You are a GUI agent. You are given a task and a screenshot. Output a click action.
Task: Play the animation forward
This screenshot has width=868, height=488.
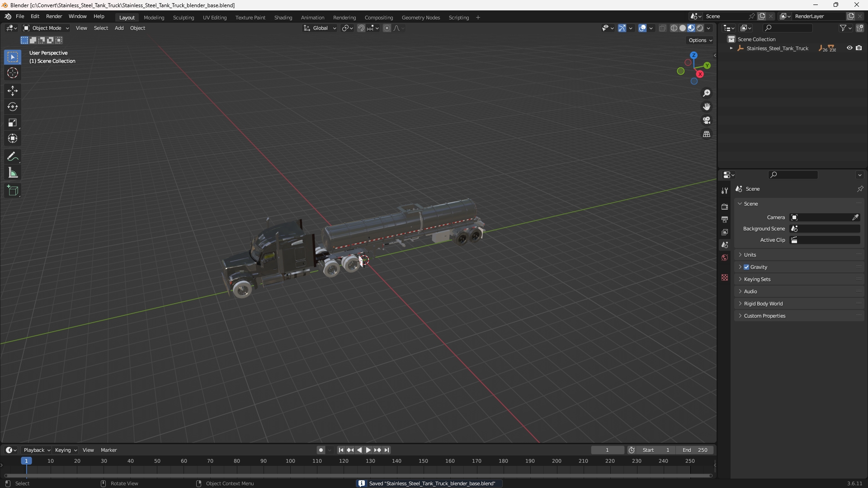click(368, 450)
